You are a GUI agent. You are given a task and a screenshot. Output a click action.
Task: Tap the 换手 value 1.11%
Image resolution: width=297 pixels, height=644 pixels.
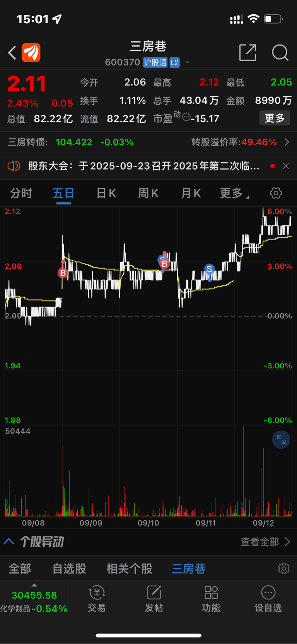pos(132,101)
